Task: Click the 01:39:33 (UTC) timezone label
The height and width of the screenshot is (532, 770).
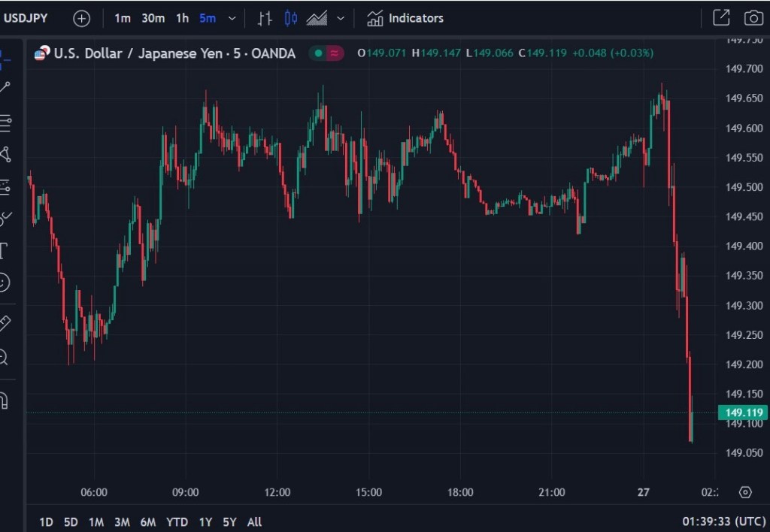Action: coord(724,521)
